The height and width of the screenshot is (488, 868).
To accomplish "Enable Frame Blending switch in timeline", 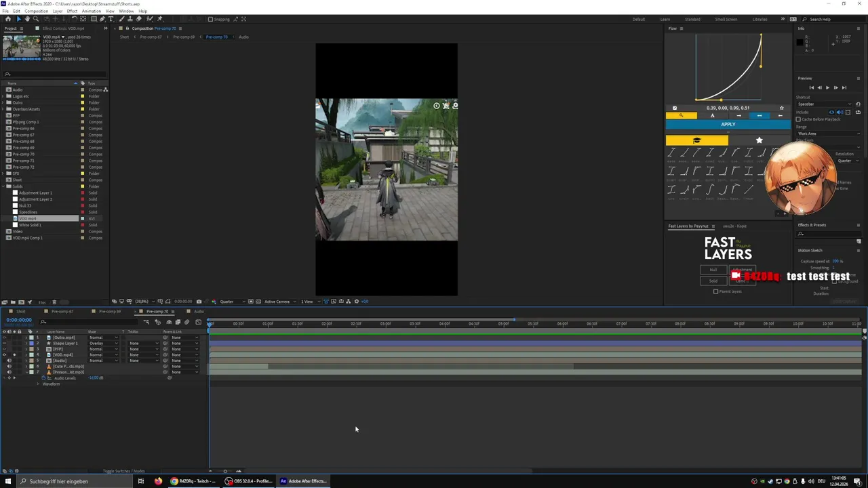I will pos(178,322).
